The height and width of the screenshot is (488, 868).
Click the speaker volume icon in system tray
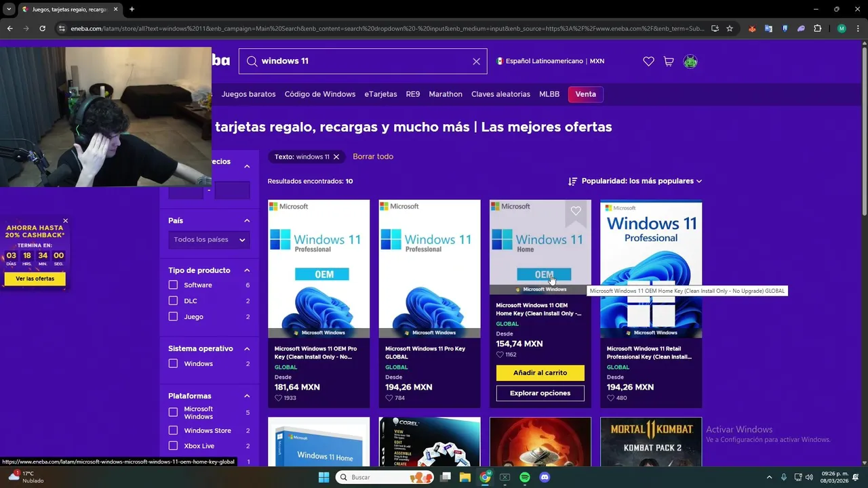coord(809,477)
